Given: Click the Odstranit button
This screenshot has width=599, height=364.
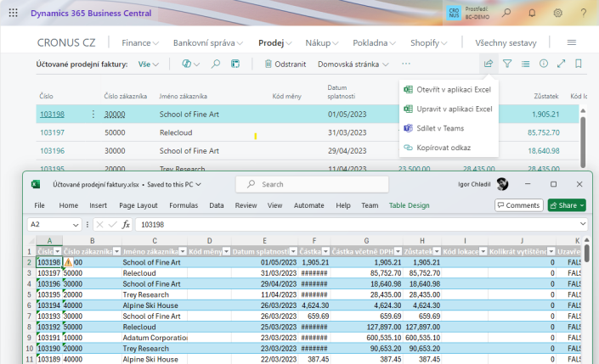Looking at the screenshot, I should [285, 64].
